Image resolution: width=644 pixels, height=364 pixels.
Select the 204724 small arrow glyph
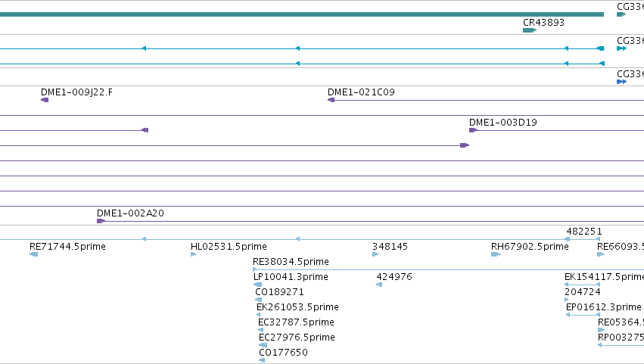[x=567, y=300]
